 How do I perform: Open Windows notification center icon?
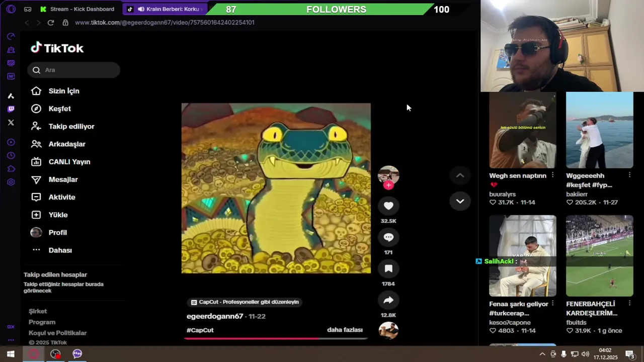[629, 354]
